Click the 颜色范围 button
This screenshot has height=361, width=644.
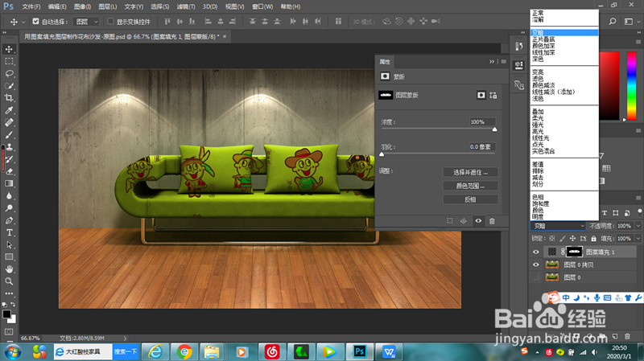pos(470,186)
